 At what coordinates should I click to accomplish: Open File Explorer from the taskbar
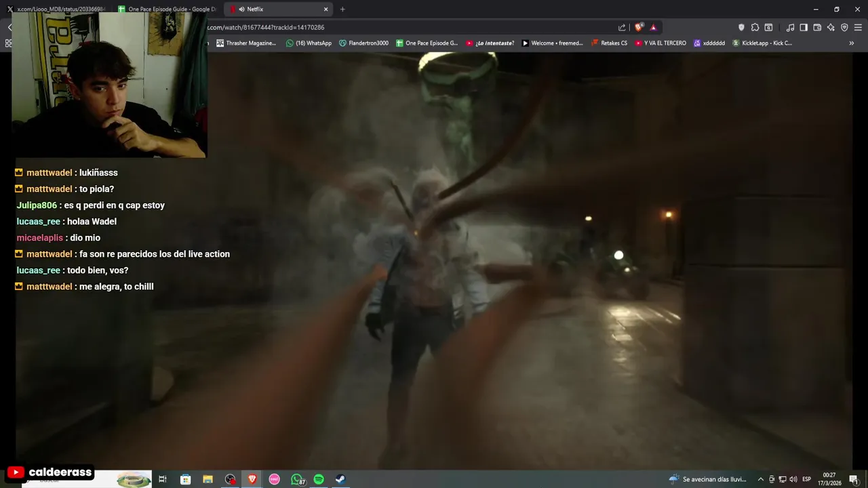click(208, 479)
